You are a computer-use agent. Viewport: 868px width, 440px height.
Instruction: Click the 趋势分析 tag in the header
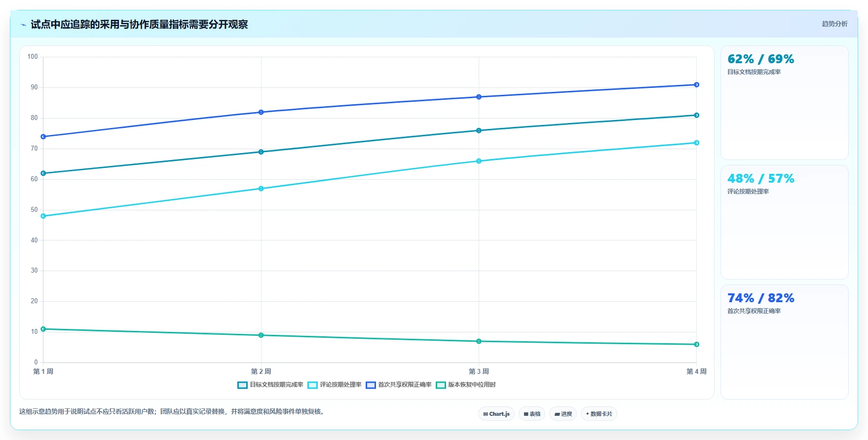[834, 24]
